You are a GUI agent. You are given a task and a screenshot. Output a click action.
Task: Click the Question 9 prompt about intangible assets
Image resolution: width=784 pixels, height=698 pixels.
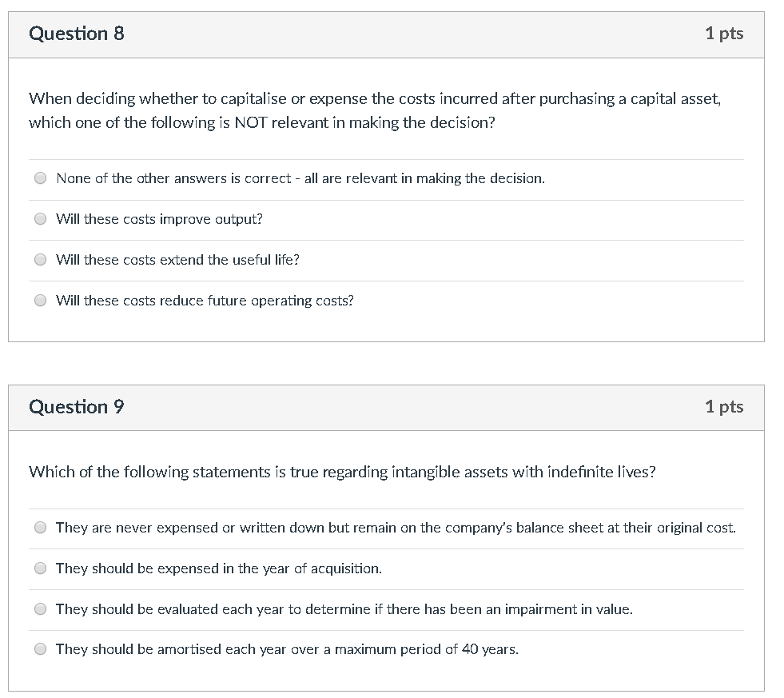342,472
